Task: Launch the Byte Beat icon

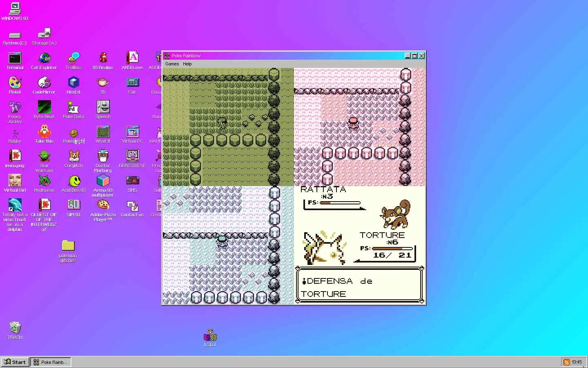Action: 44,110
